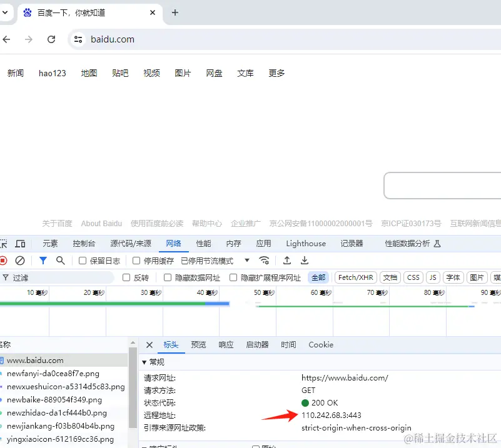Image resolution: width=501 pixels, height=448 pixels.
Task: Switch to the 源代码/来源 tab
Action: (131, 244)
